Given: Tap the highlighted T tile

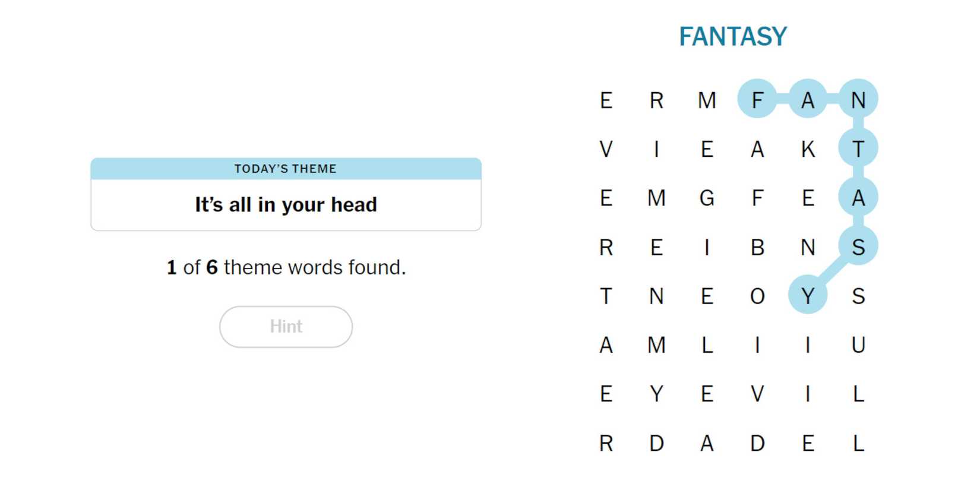Looking at the screenshot, I should (858, 149).
